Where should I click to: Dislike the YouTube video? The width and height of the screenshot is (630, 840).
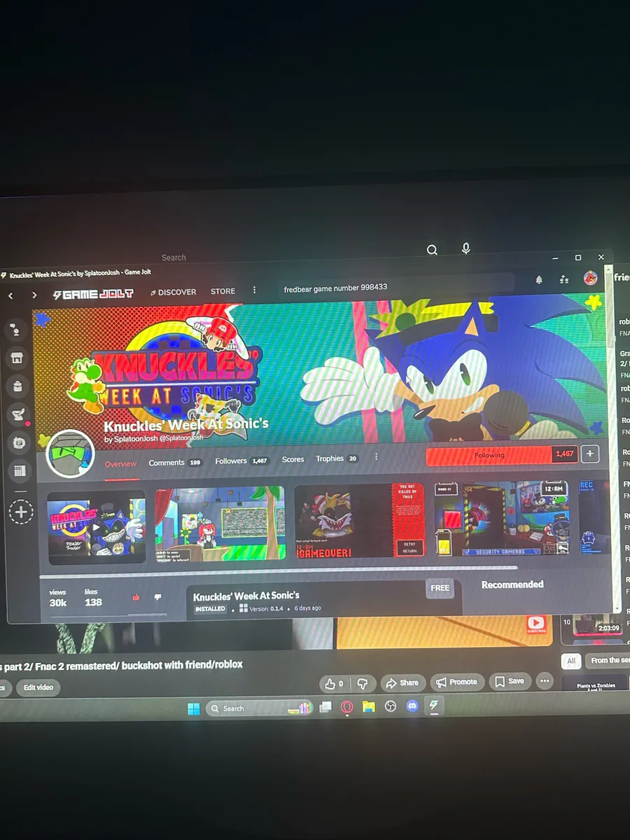click(363, 683)
